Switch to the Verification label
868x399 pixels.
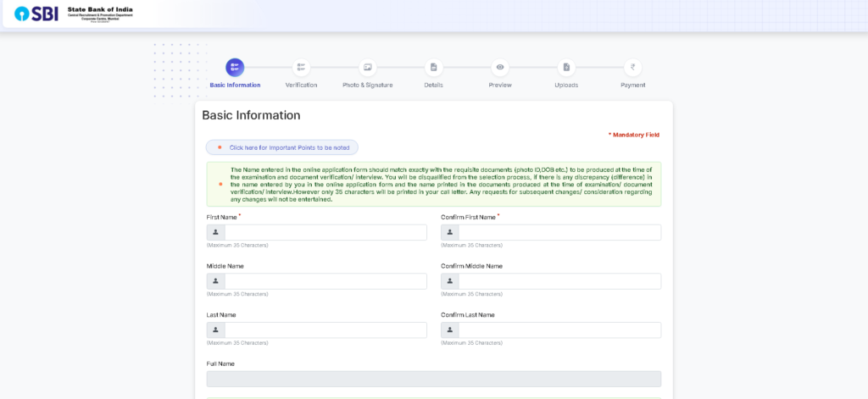tap(301, 86)
